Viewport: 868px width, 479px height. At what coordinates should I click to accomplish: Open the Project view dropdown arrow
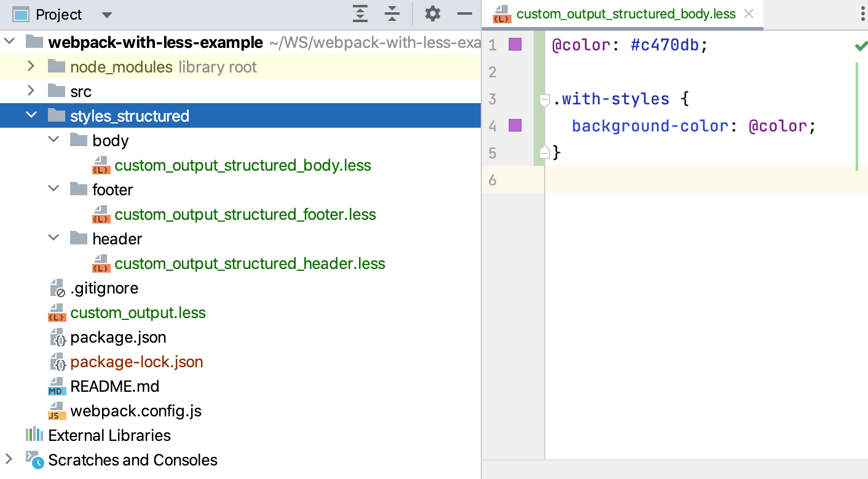106,15
